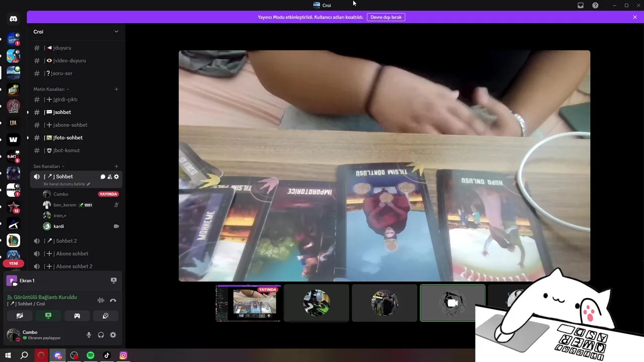
Task: Collapse the Ses Kanalları category
Action: click(x=49, y=166)
